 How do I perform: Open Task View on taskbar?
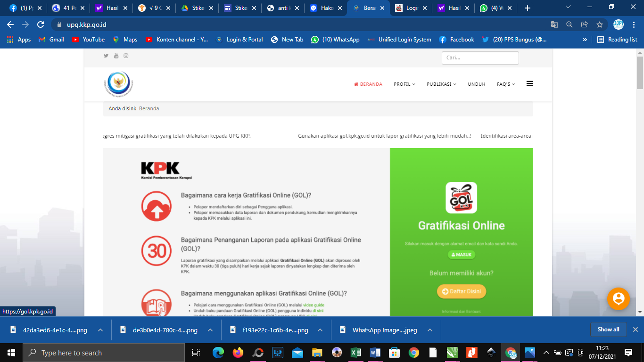click(196, 353)
